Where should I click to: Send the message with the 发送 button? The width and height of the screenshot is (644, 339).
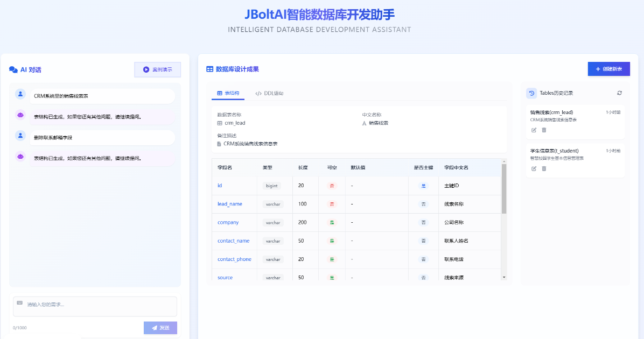[160, 328]
